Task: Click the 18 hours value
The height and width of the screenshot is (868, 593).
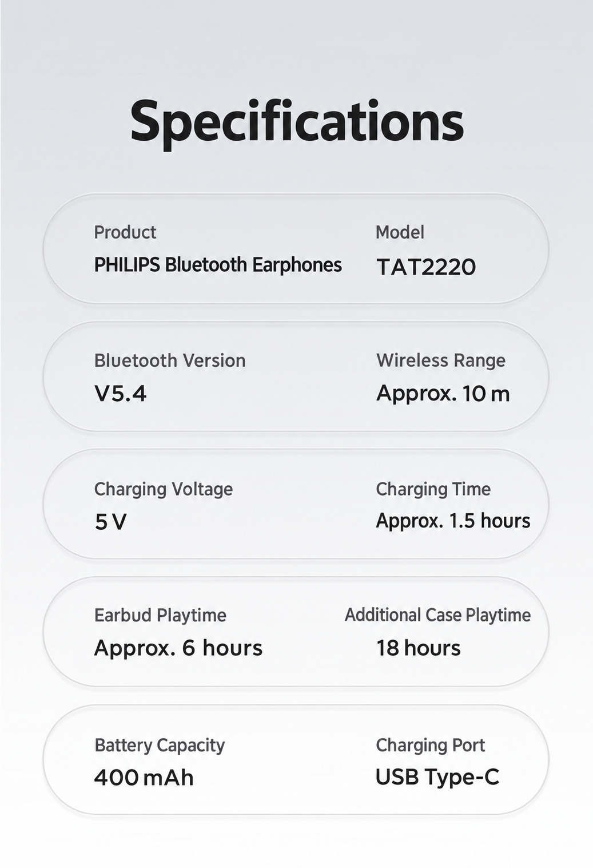Action: coord(418,648)
